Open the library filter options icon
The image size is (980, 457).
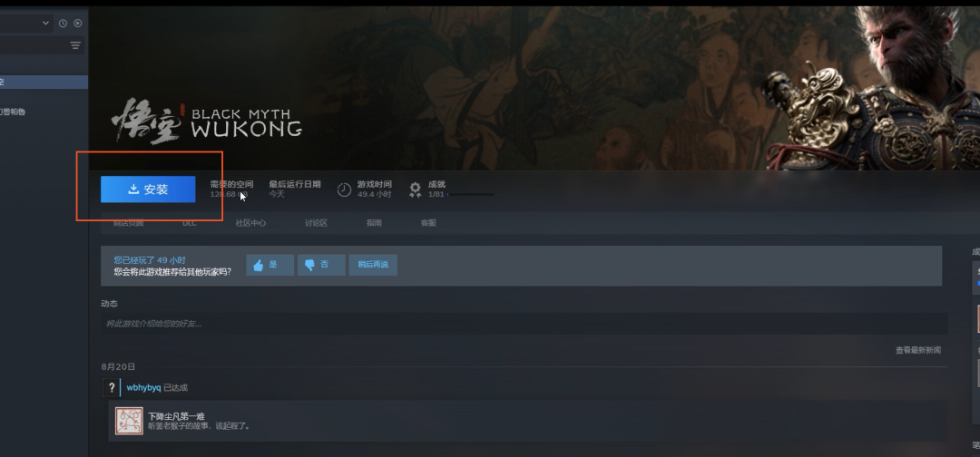pos(75,45)
